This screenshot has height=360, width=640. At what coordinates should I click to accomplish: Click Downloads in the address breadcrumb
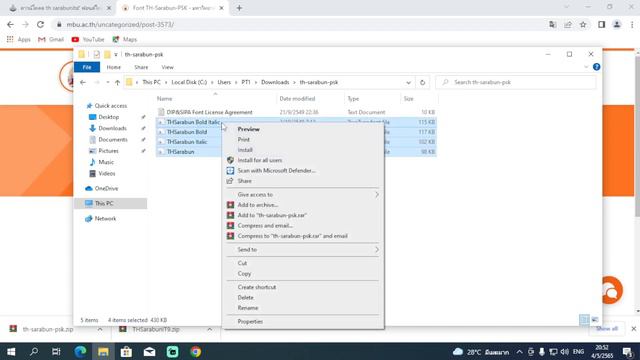point(275,82)
